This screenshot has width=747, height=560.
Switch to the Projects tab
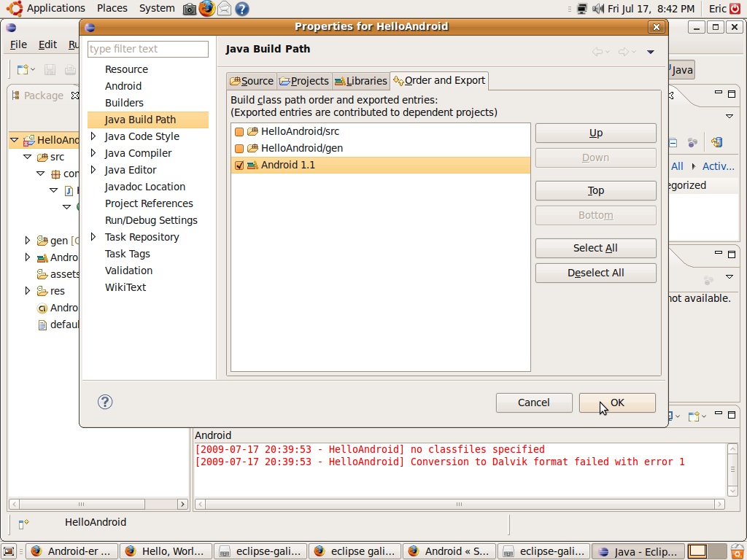[x=304, y=81]
